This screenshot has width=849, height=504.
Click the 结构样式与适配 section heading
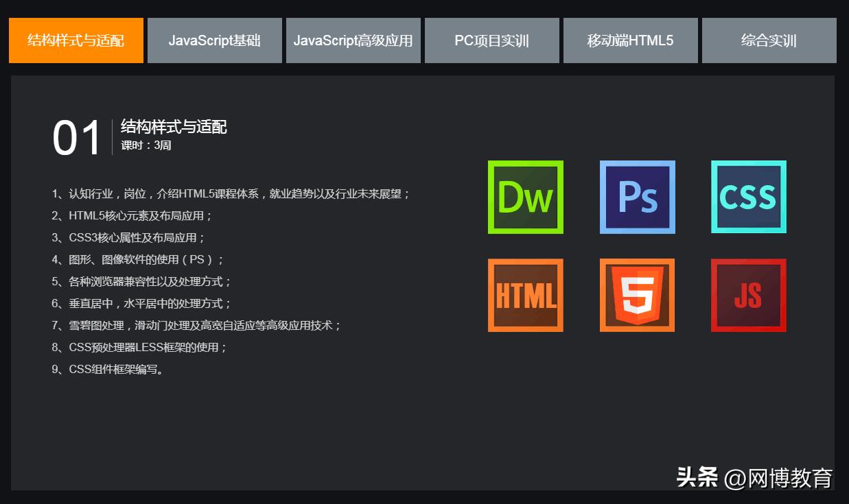click(174, 128)
